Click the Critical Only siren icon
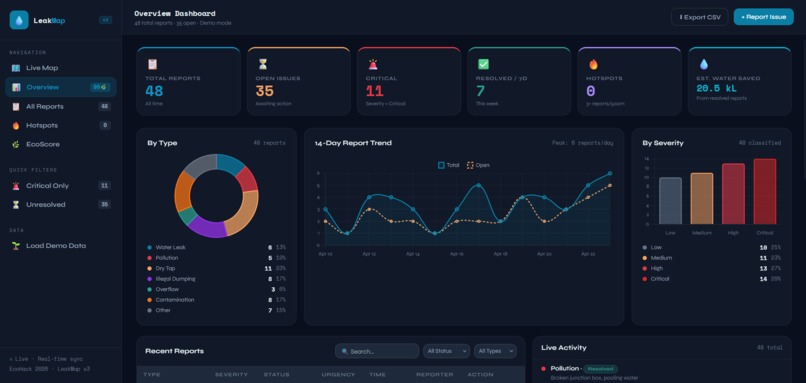Screen dimensions: 806x383 [16, 186]
